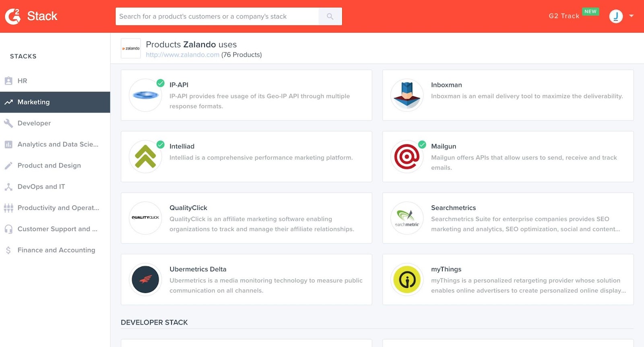This screenshot has height=347, width=644.
Task: Click the NEW badge beside G2 Track
Action: point(590,12)
